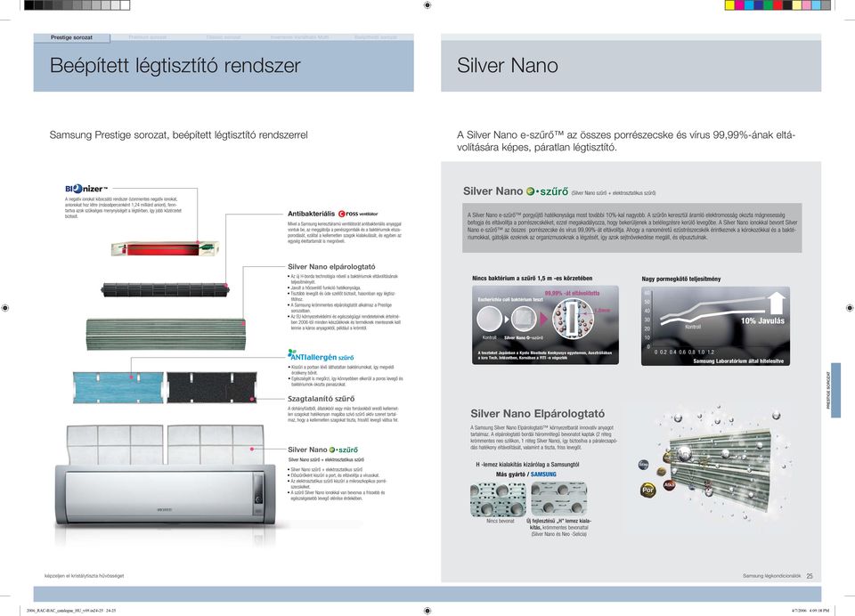
Task: Click the red ionizer component image
Action: point(166,248)
